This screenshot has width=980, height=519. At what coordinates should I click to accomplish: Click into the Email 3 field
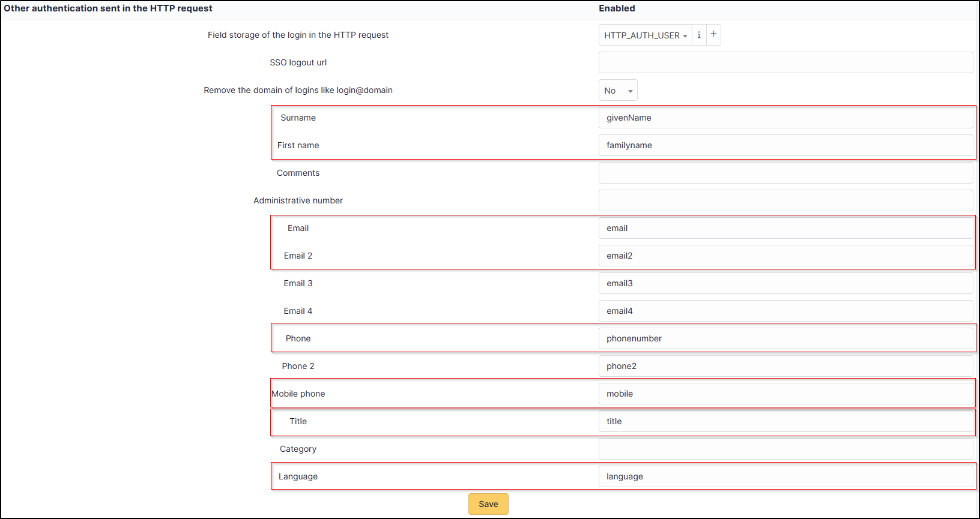point(785,283)
